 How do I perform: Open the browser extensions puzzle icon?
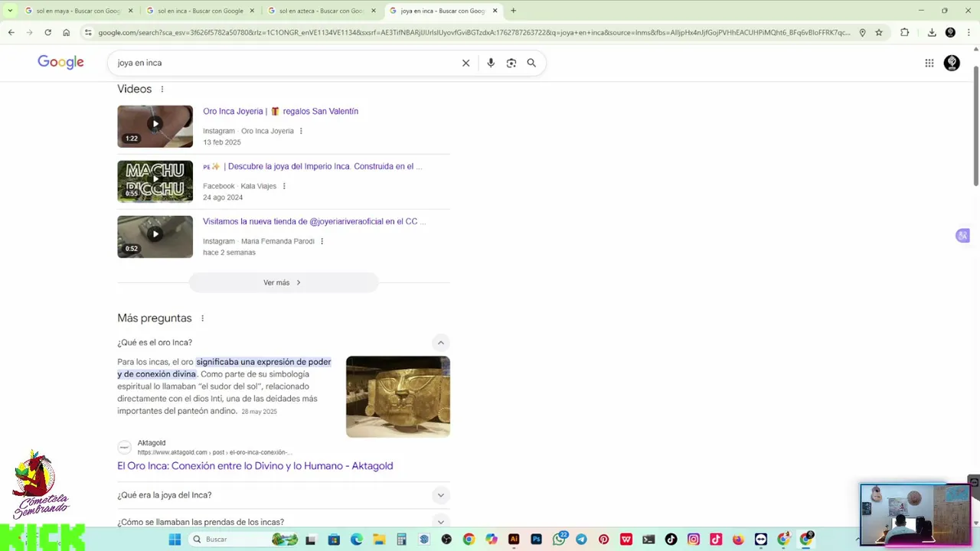pyautogui.click(x=905, y=32)
